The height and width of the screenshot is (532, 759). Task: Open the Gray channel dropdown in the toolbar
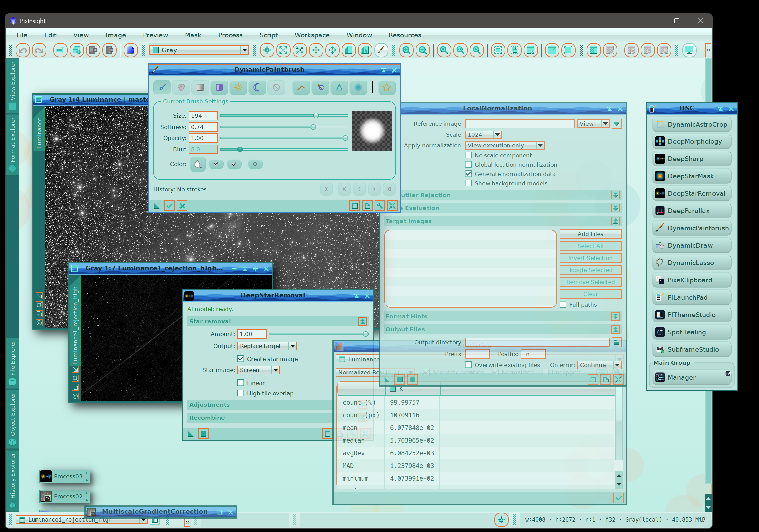pyautogui.click(x=199, y=50)
